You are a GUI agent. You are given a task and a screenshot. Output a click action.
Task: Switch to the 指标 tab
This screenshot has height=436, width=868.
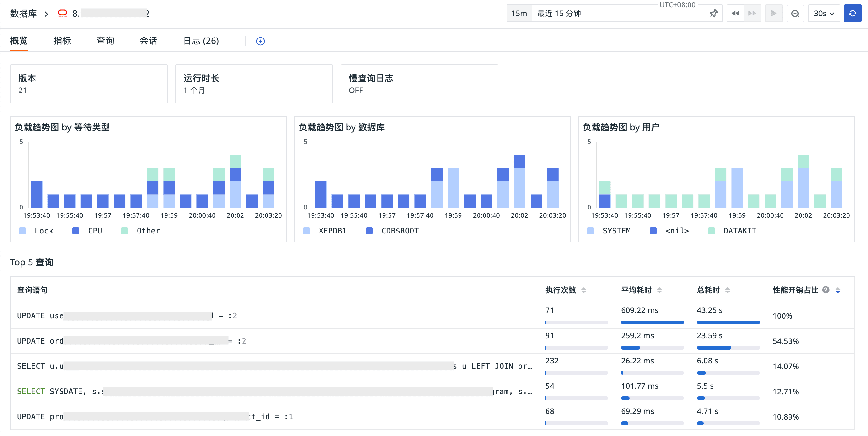click(x=62, y=41)
